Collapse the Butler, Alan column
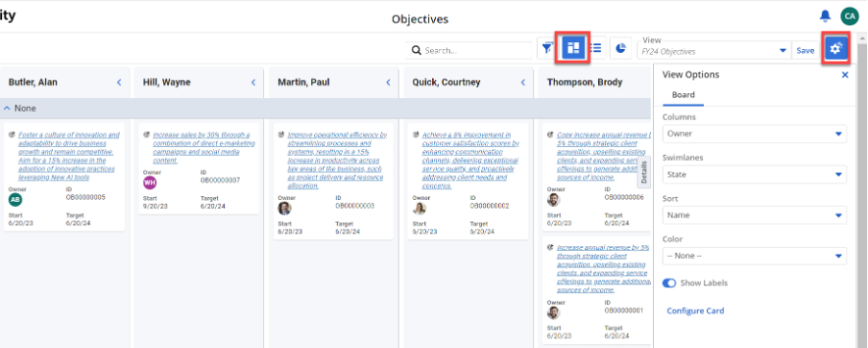Image resolution: width=868 pixels, height=348 pixels. pyautogui.click(x=118, y=82)
